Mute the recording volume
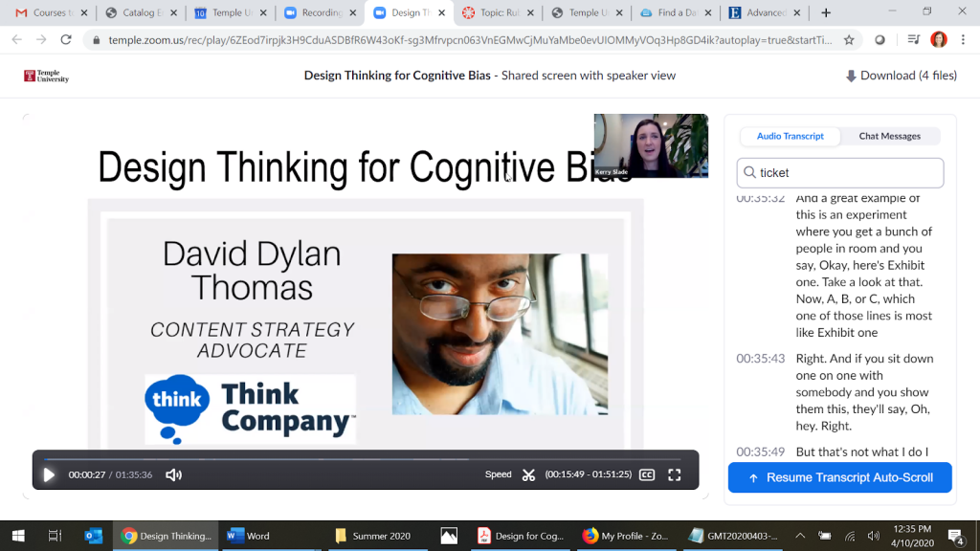 coord(174,474)
